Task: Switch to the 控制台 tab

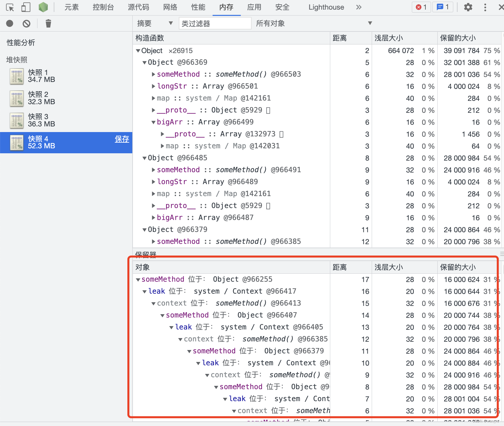Action: (103, 7)
